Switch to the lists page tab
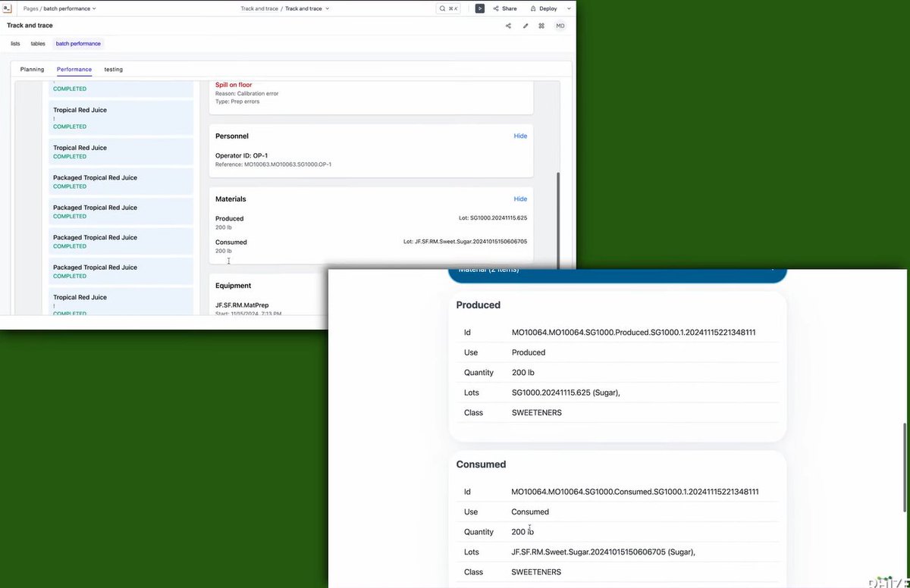This screenshot has height=588, width=910. (15, 44)
